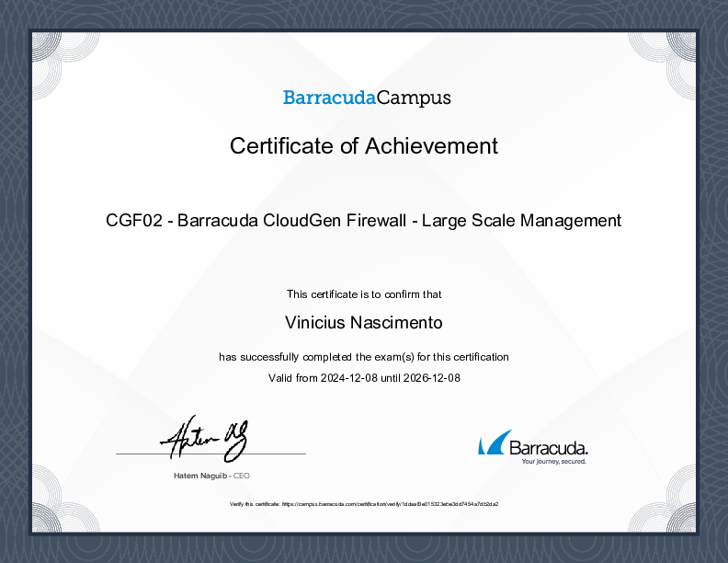Click the "Certificate of Achievement" heading

pos(364,145)
